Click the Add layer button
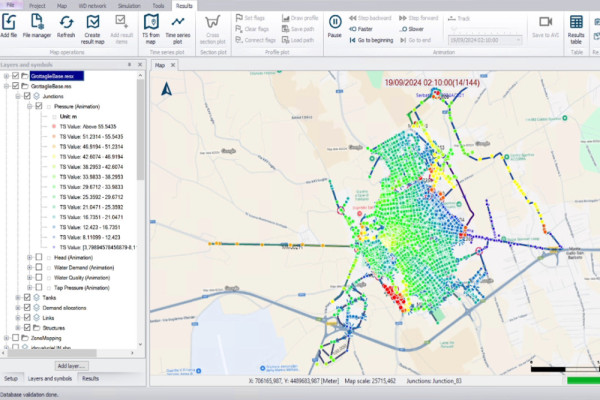The width and height of the screenshot is (600, 400). pyautogui.click(x=72, y=366)
